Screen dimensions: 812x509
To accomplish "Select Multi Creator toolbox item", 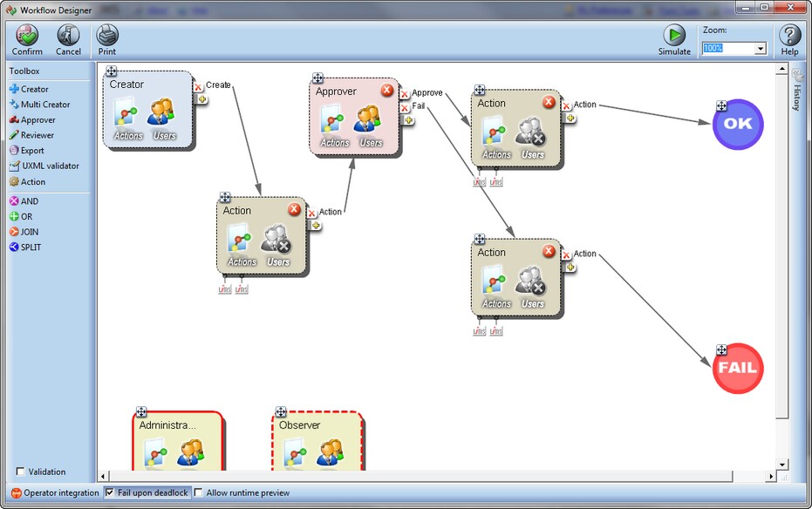I will 39,105.
